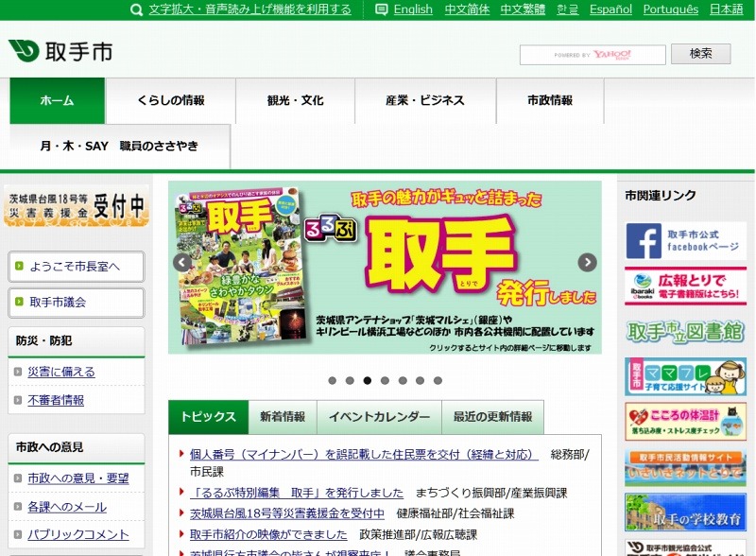This screenshot has height=556, width=756.
Task: Switch to the 新着情報 tab
Action: 282,417
